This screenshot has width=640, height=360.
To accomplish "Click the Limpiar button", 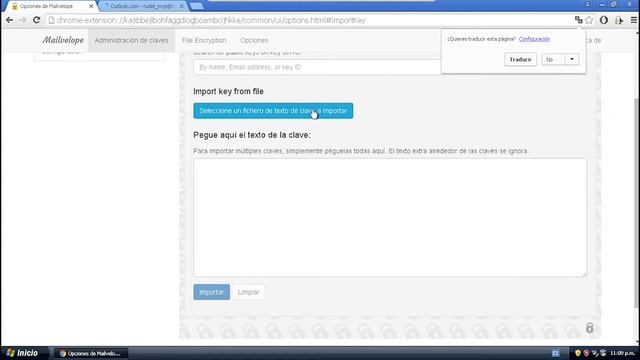I will 248,292.
